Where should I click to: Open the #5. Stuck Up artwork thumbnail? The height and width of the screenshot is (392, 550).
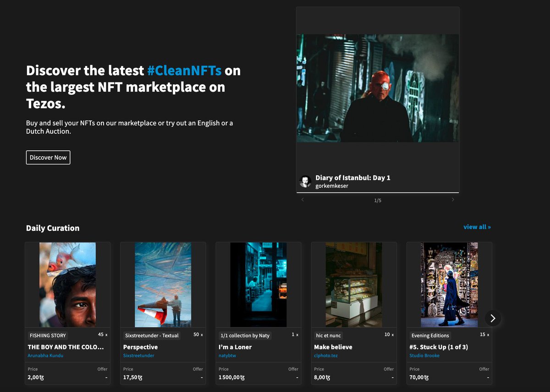pyautogui.click(x=449, y=285)
